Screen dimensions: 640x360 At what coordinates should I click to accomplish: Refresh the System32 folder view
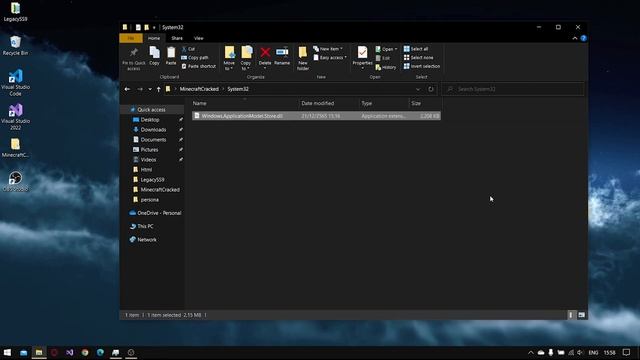click(x=431, y=89)
